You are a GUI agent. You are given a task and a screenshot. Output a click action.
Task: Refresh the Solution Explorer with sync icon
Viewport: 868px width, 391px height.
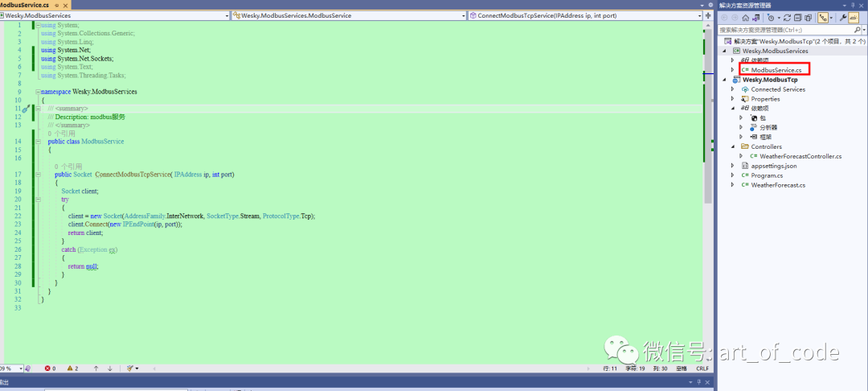[787, 18]
